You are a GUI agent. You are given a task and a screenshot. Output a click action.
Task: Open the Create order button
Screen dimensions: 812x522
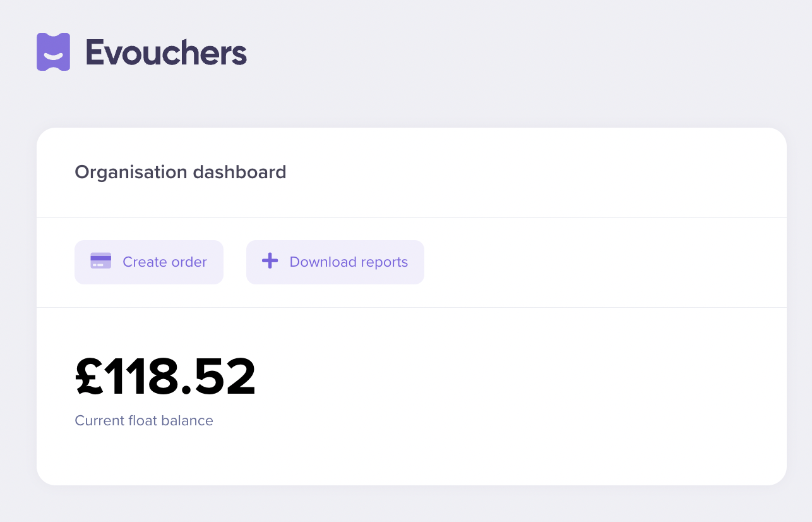149,262
